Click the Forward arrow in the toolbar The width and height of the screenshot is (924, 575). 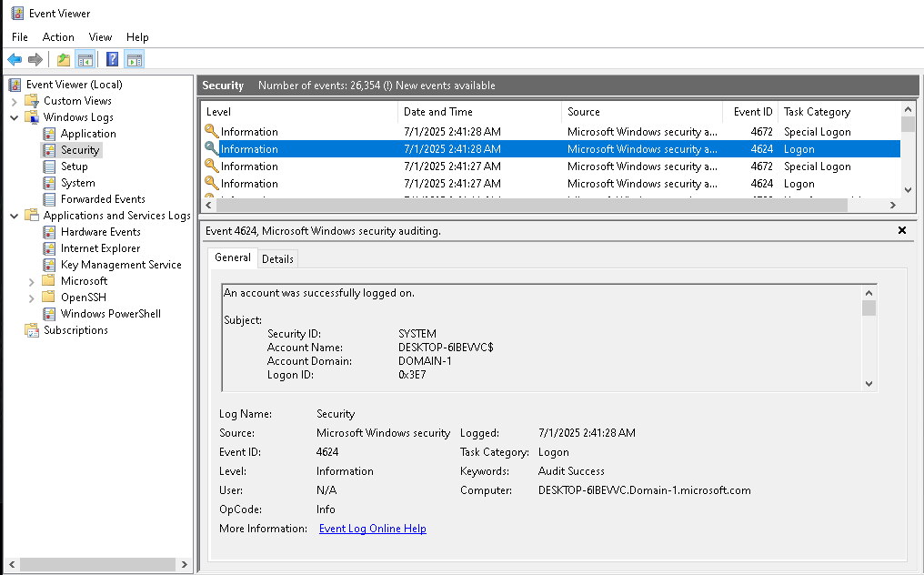(x=35, y=59)
